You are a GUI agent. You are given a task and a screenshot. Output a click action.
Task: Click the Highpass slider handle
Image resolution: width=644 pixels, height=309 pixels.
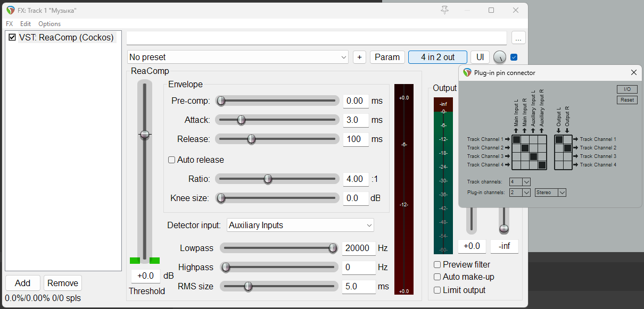[226, 267]
